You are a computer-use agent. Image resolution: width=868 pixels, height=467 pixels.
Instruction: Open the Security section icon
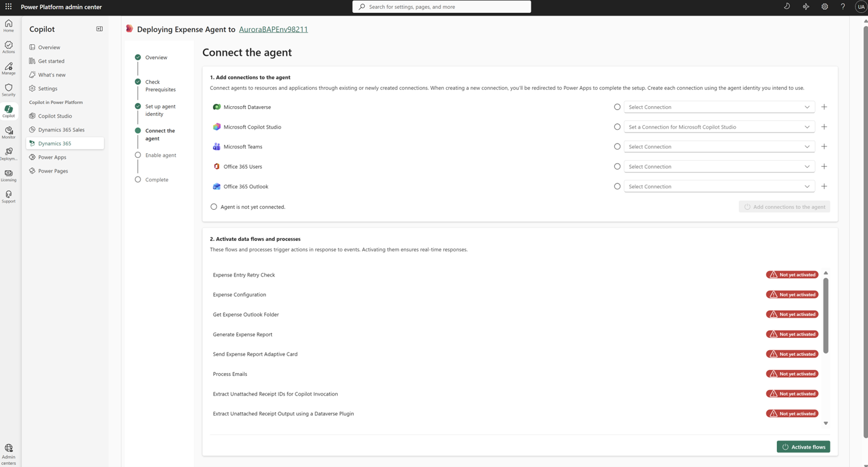coord(8,90)
